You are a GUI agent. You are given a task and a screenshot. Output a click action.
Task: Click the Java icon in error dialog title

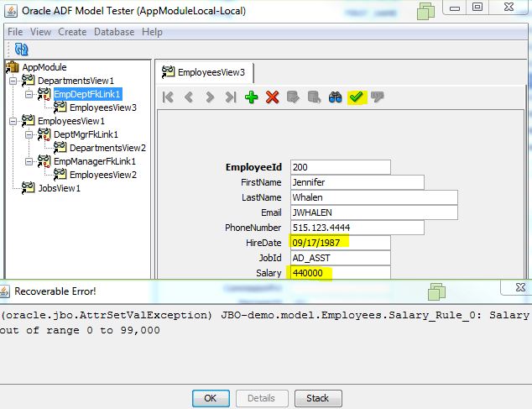(4, 291)
